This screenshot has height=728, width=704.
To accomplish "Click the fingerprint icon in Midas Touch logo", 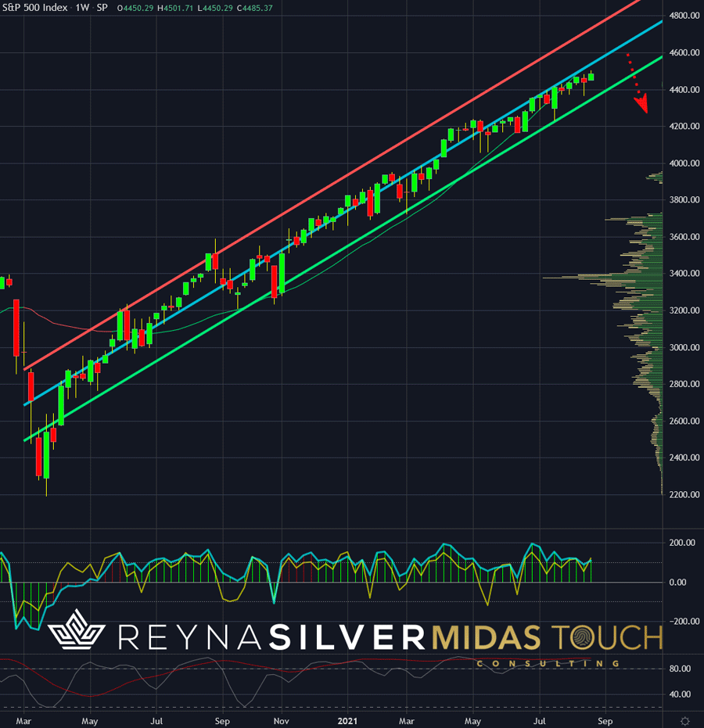I will coord(644,637).
